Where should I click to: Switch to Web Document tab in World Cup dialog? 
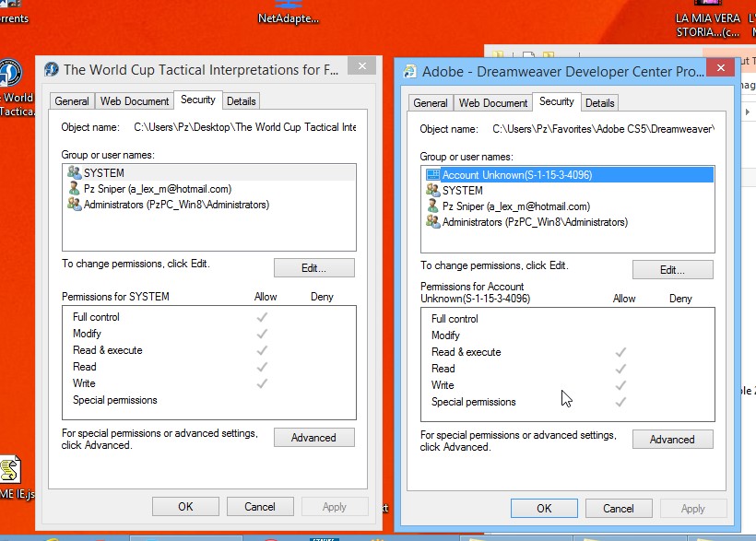point(135,101)
